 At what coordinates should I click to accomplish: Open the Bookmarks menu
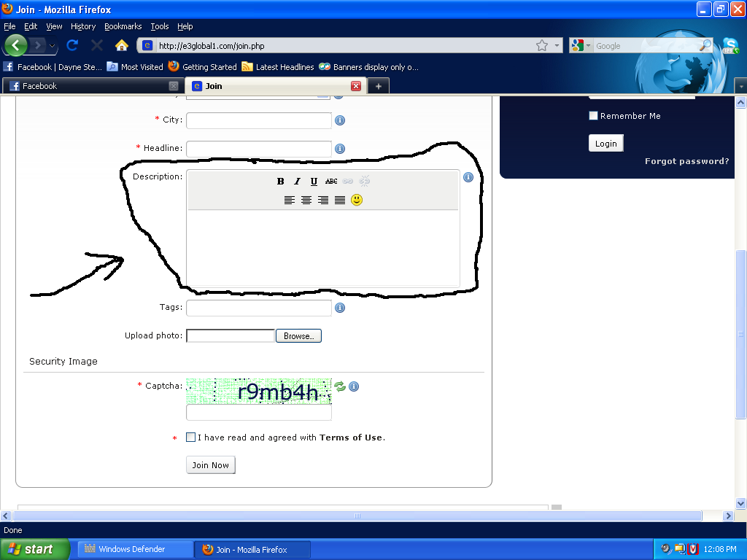click(123, 26)
